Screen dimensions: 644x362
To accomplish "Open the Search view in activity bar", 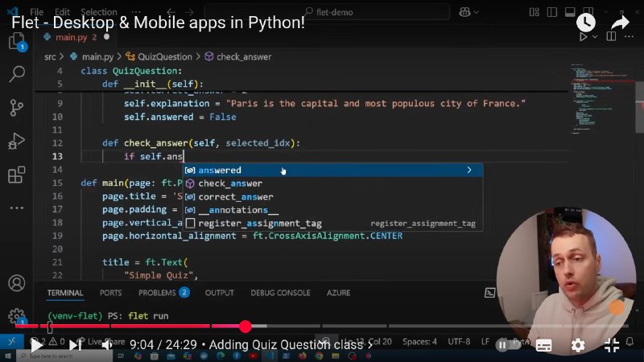I will (17, 74).
